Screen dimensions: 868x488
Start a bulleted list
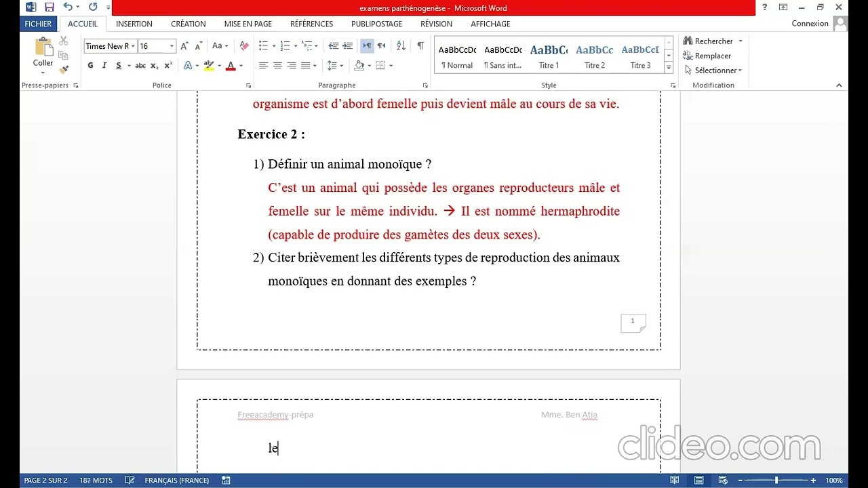click(263, 46)
